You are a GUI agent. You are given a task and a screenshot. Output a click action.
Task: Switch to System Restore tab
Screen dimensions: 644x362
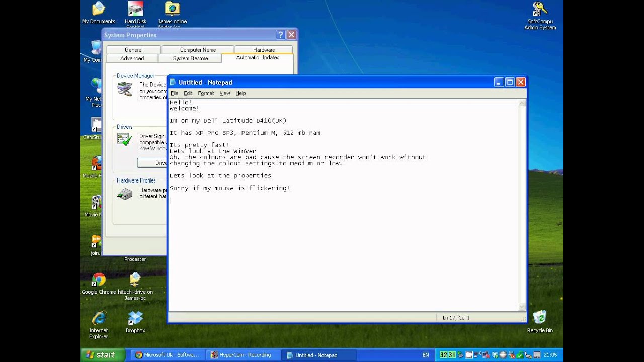pos(190,58)
